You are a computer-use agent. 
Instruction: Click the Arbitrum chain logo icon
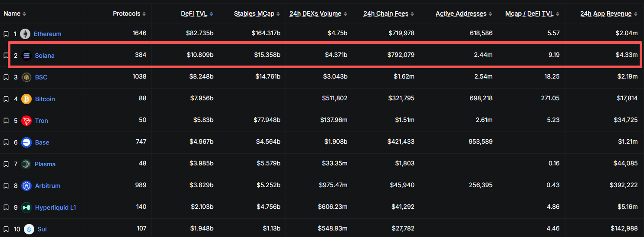point(26,186)
